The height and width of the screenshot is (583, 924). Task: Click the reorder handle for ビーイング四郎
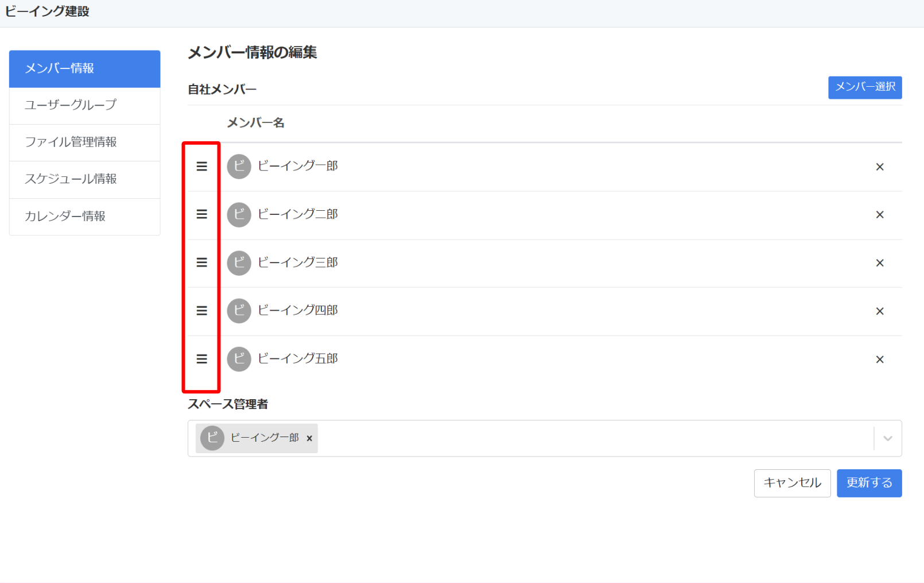[x=201, y=311]
